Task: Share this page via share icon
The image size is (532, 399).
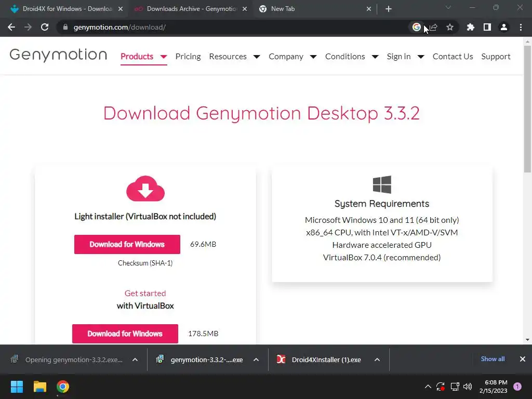Action: point(434,27)
